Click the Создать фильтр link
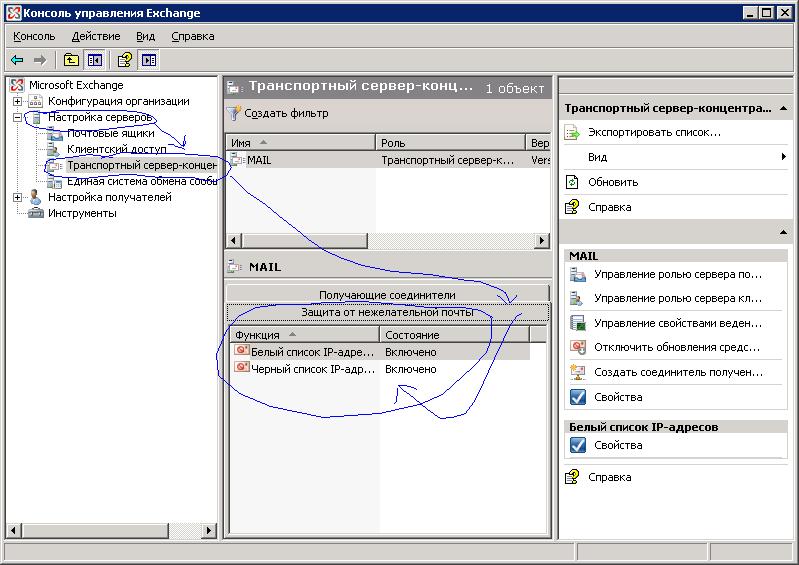The height and width of the screenshot is (565, 799). pos(286,113)
